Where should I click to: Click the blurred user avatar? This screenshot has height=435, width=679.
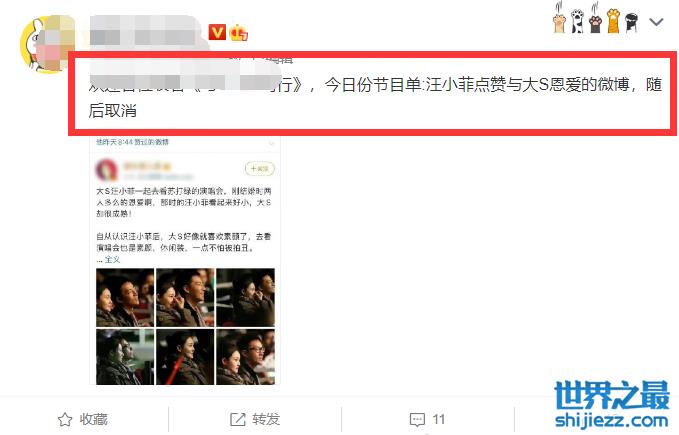[x=48, y=44]
